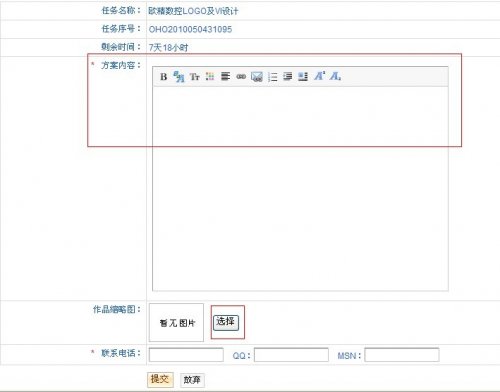Screen dimensions: 500x392
Task: Toggle bold formatting in the editor
Action: [163, 77]
